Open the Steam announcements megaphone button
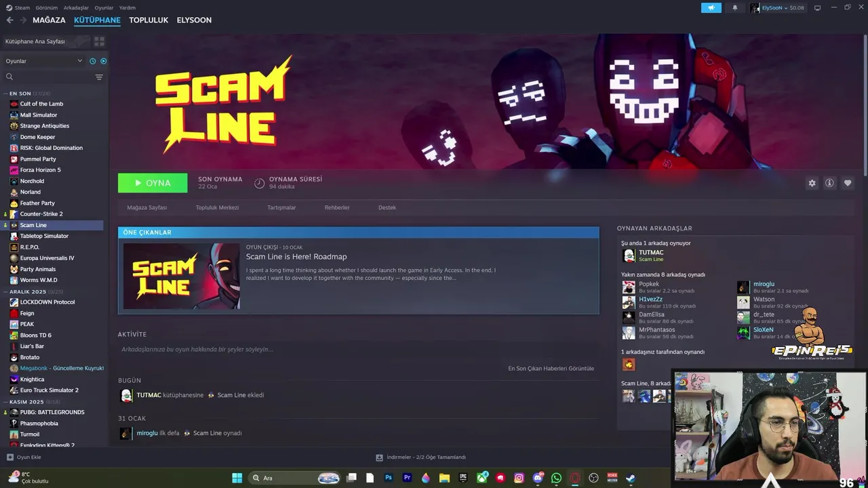 click(711, 7)
